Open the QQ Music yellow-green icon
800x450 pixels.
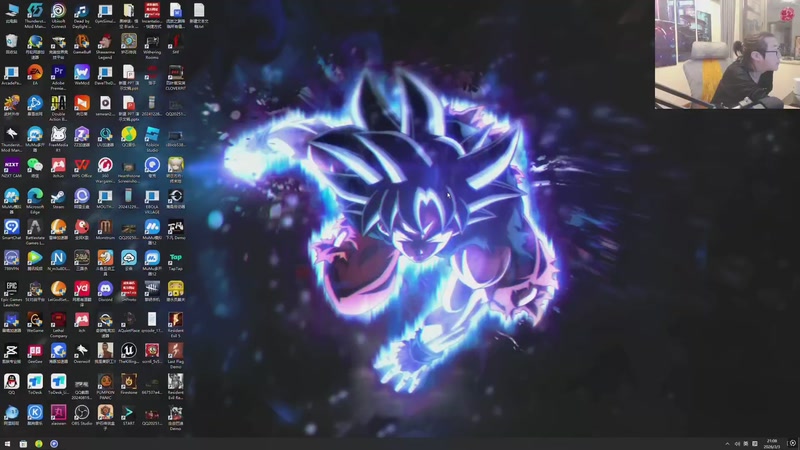[x=129, y=137]
